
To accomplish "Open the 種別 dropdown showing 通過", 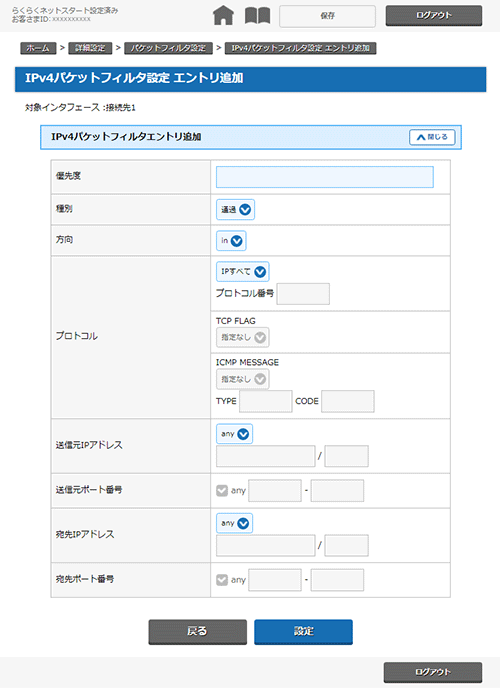I will click(x=235, y=210).
